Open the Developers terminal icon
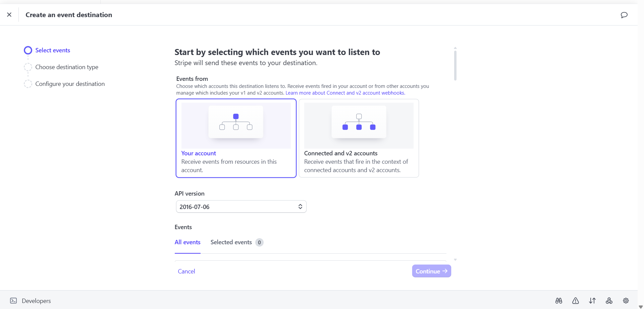 [x=13, y=301]
